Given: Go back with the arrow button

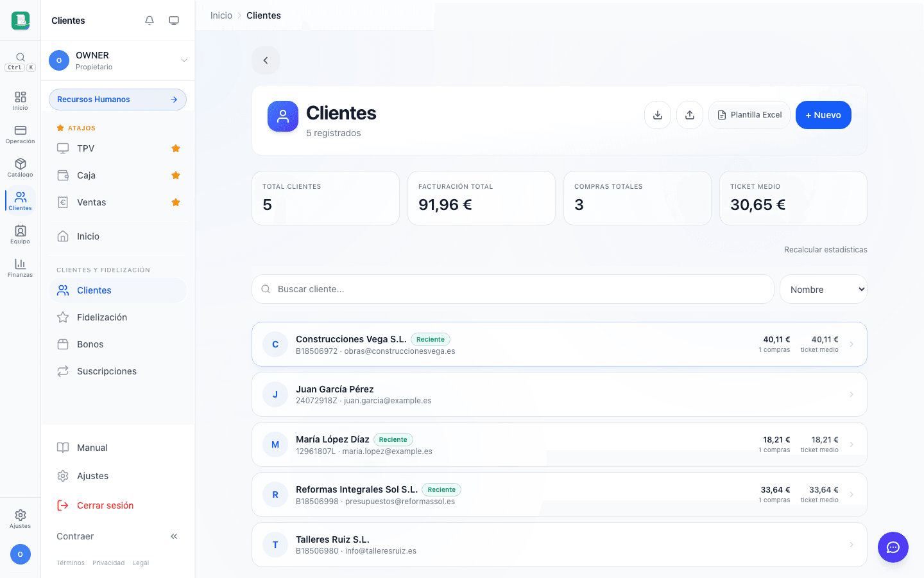Looking at the screenshot, I should (266, 60).
